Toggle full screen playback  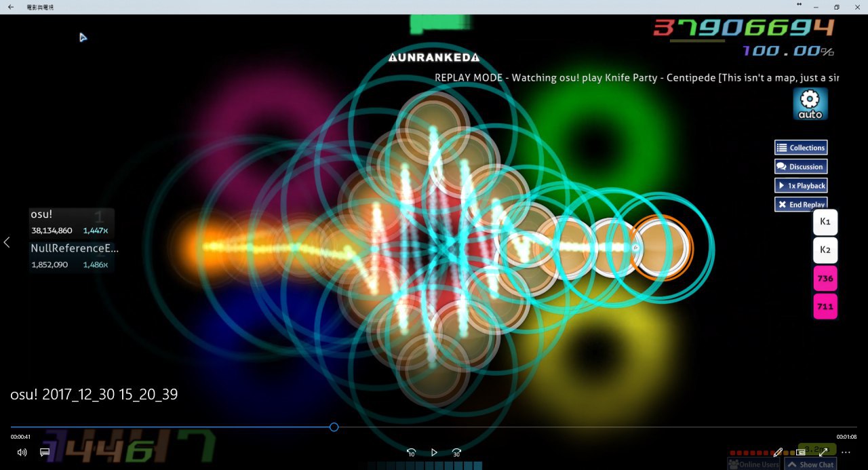click(x=823, y=452)
